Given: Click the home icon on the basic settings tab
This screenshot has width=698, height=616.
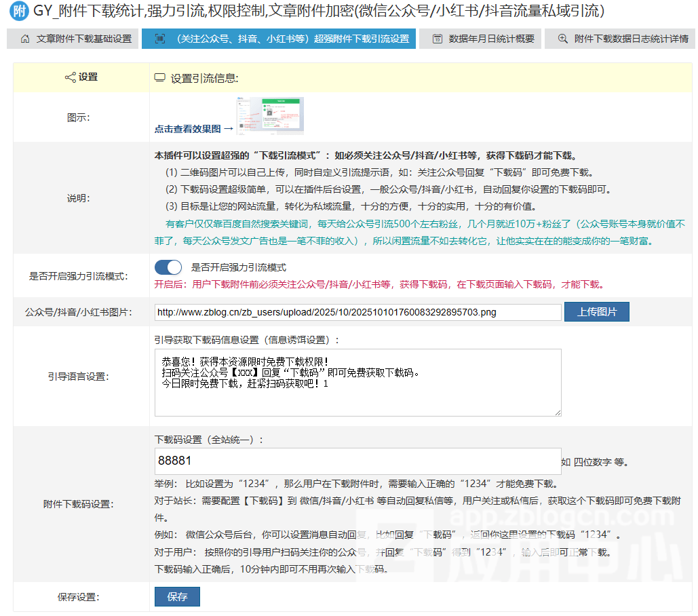Looking at the screenshot, I should tap(25, 39).
